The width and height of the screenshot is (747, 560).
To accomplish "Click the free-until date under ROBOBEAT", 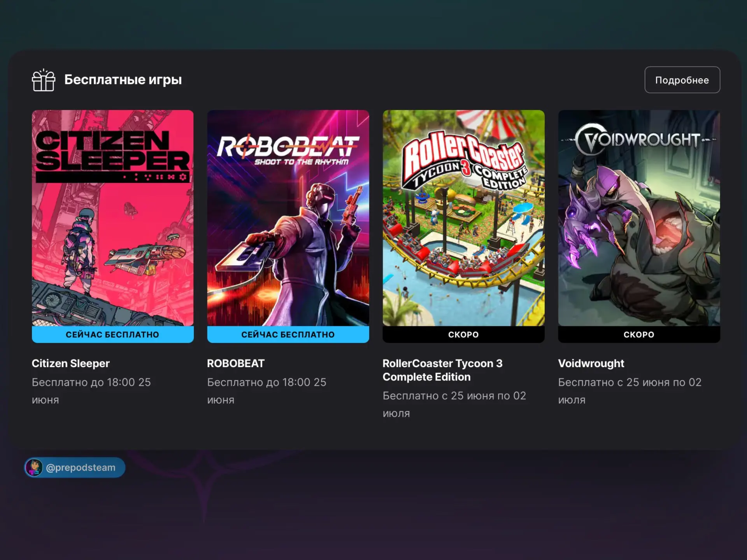I will (267, 391).
